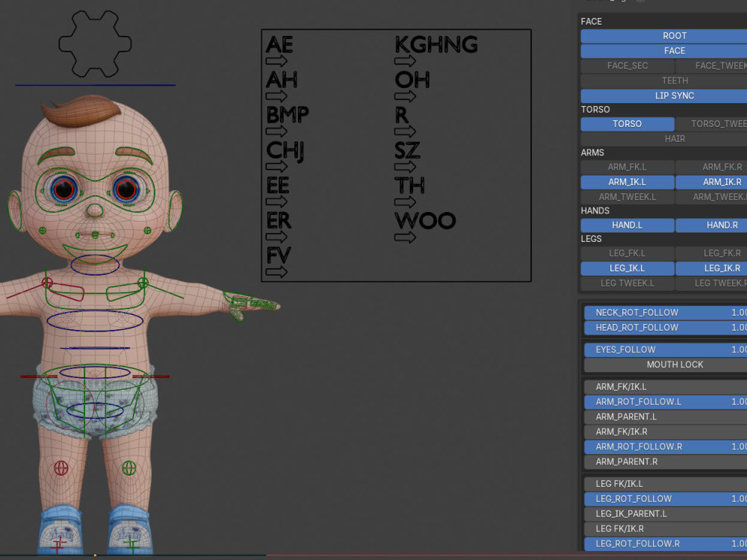Select the FV phoneme arrow control
The width and height of the screenshot is (747, 560).
coord(277,273)
